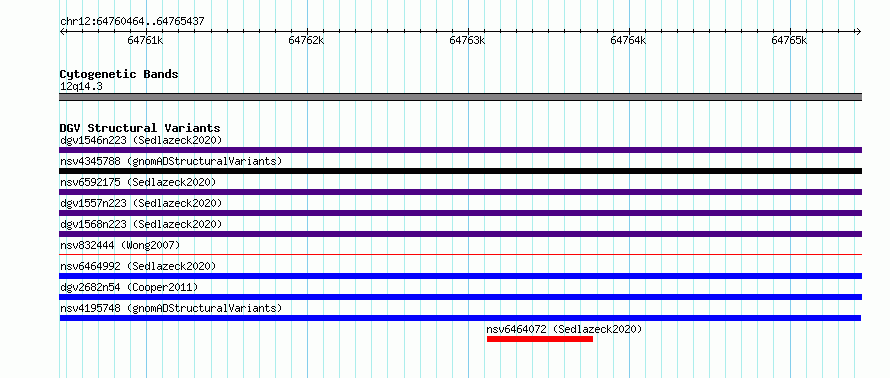Click the dgv1557n223 purple bar

click(x=460, y=213)
